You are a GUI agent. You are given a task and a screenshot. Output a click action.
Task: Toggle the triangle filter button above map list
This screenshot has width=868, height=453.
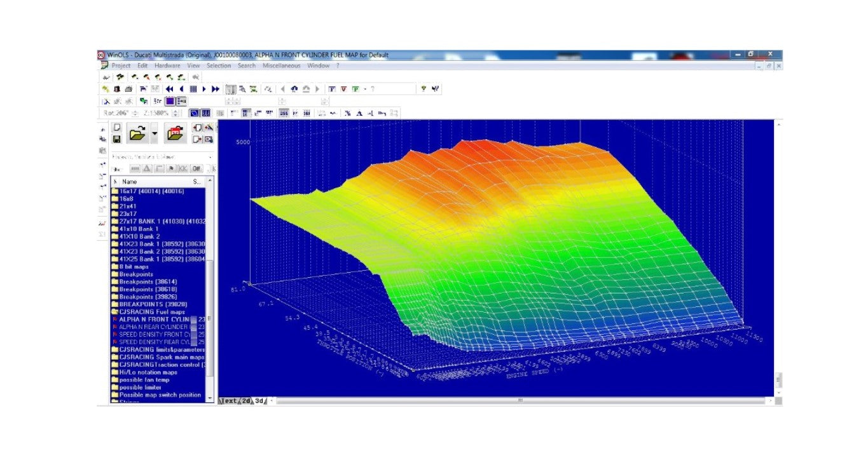pyautogui.click(x=147, y=168)
